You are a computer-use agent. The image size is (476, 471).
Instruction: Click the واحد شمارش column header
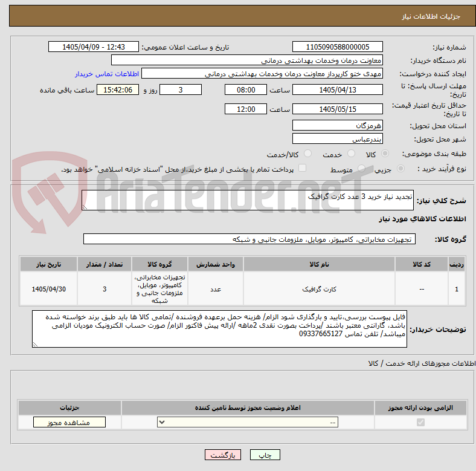coord(216,264)
